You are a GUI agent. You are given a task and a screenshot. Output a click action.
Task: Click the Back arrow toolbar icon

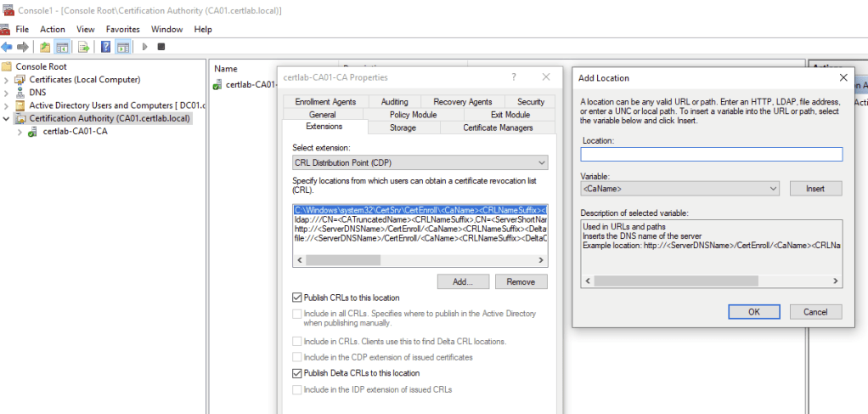coord(7,47)
